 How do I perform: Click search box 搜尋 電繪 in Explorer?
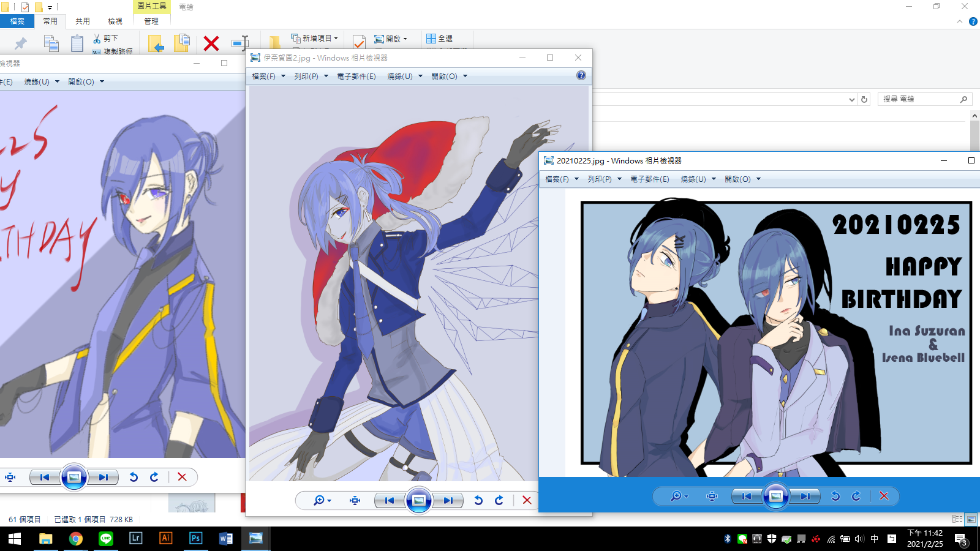(925, 99)
